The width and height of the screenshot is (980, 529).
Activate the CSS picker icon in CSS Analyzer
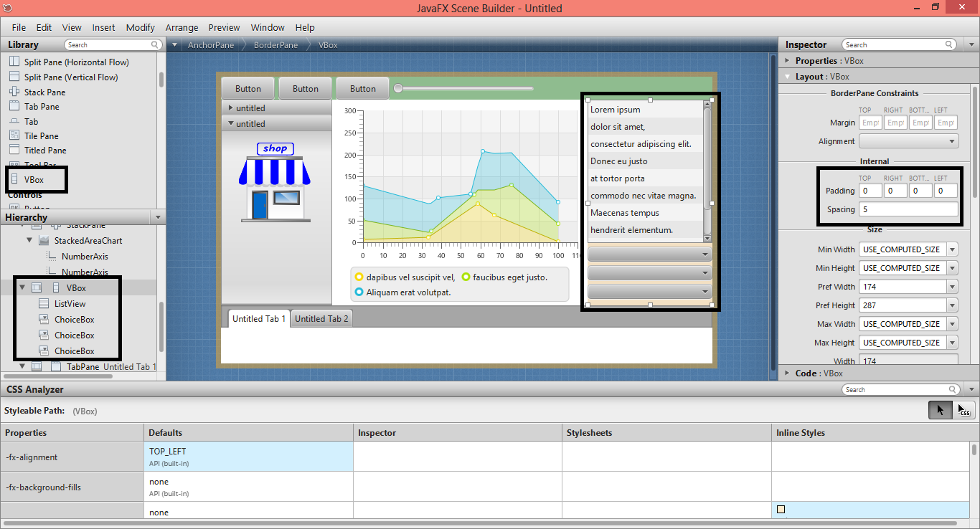click(963, 410)
